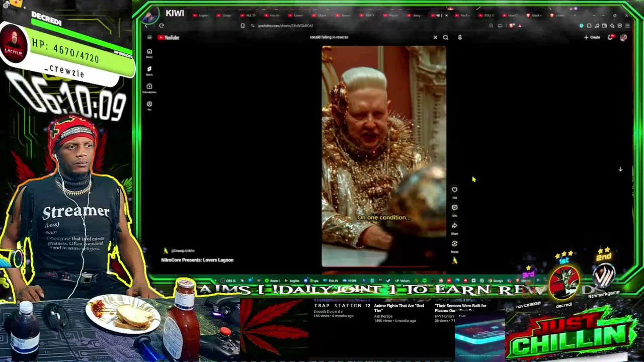Switch to the "FULL V" browser tab
644x362 pixels.
click(487, 16)
